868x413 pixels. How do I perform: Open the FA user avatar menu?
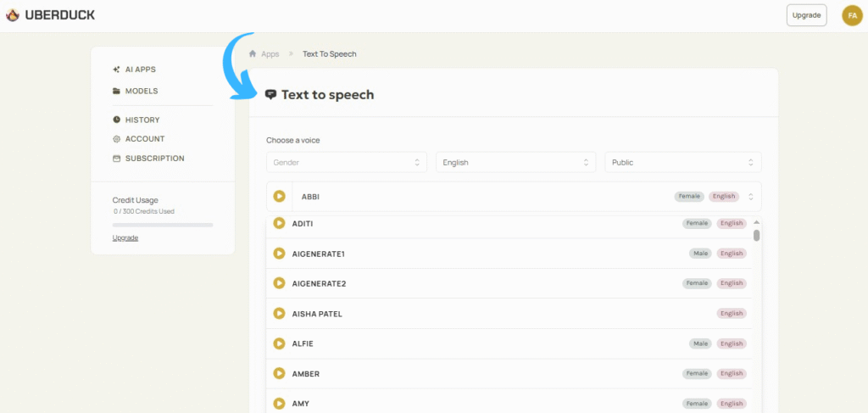pos(852,15)
